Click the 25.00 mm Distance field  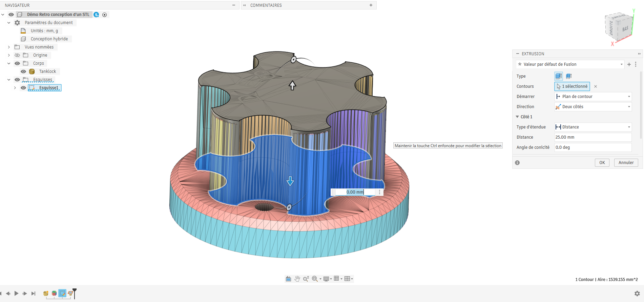pos(593,137)
